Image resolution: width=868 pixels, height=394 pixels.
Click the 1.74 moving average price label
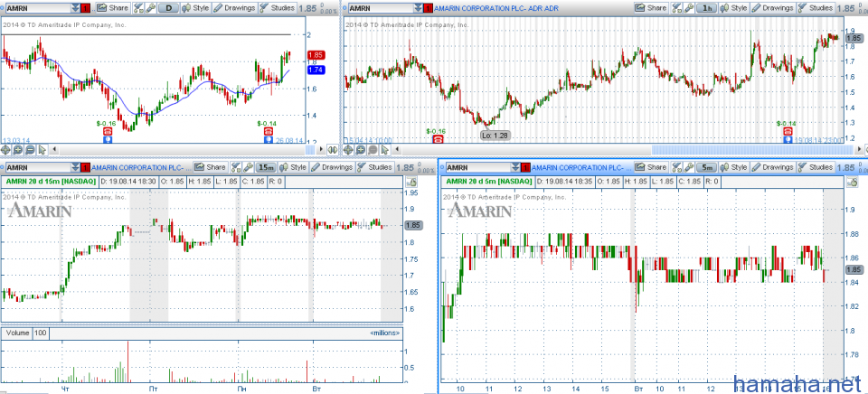[x=316, y=70]
